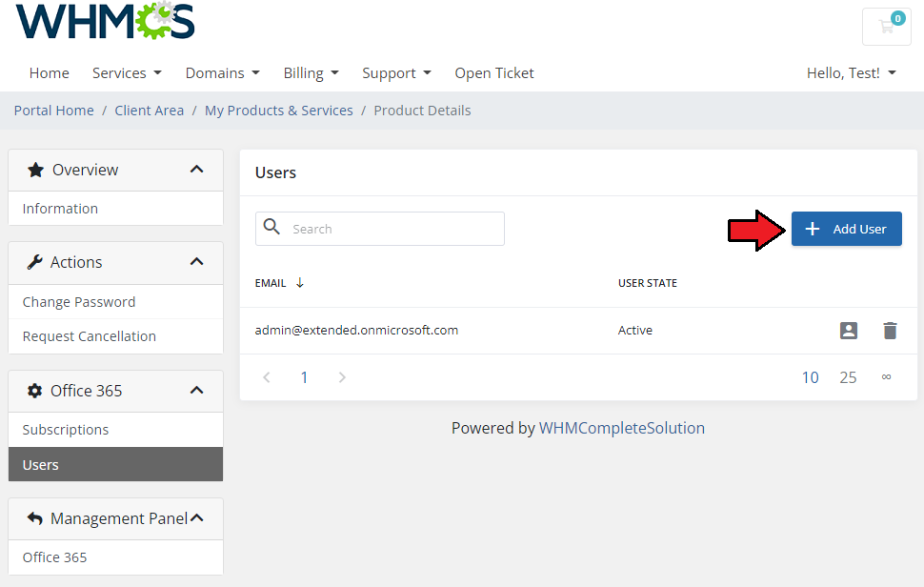This screenshot has height=587, width=924.
Task: Collapse the Overview panel chevron
Action: click(x=197, y=170)
